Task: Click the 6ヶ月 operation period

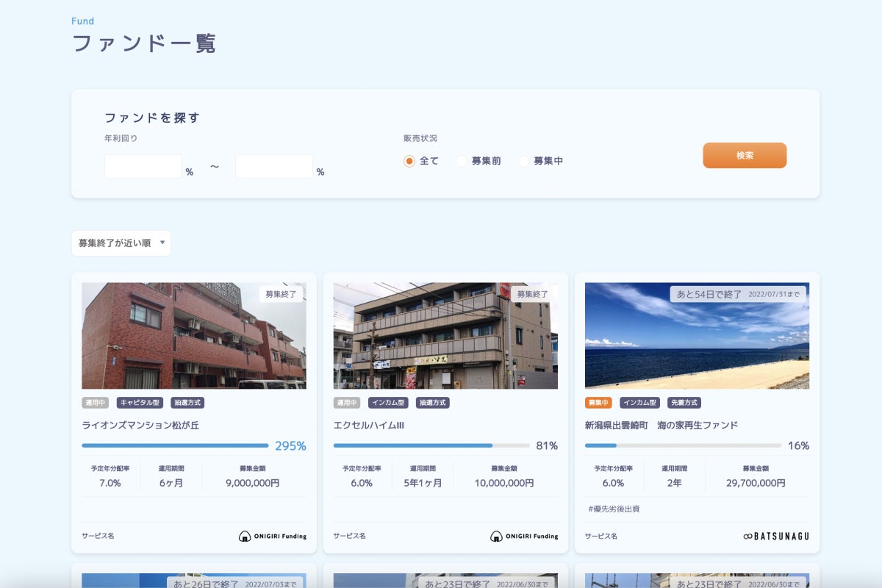Action: click(171, 483)
